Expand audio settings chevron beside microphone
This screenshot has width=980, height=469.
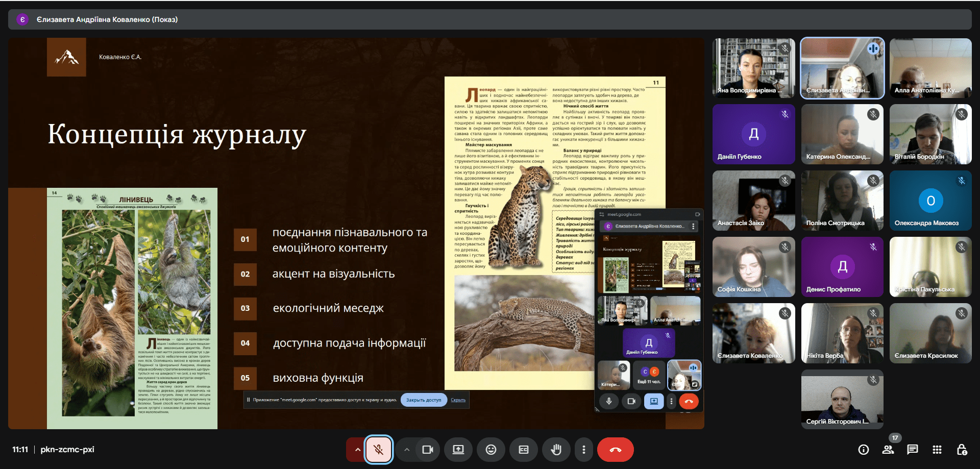point(357,450)
